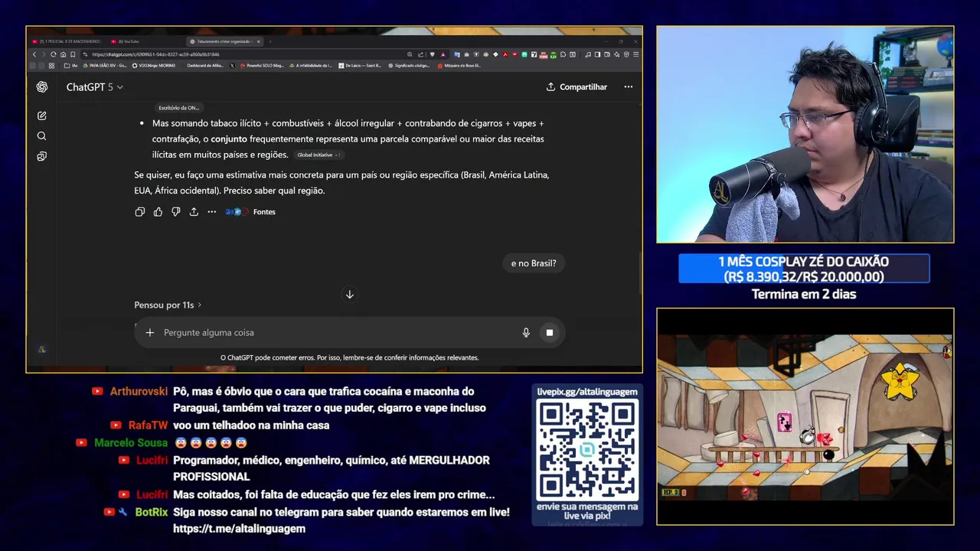Share the response using the upload icon
Screen dimensions: 980x551
click(x=194, y=212)
